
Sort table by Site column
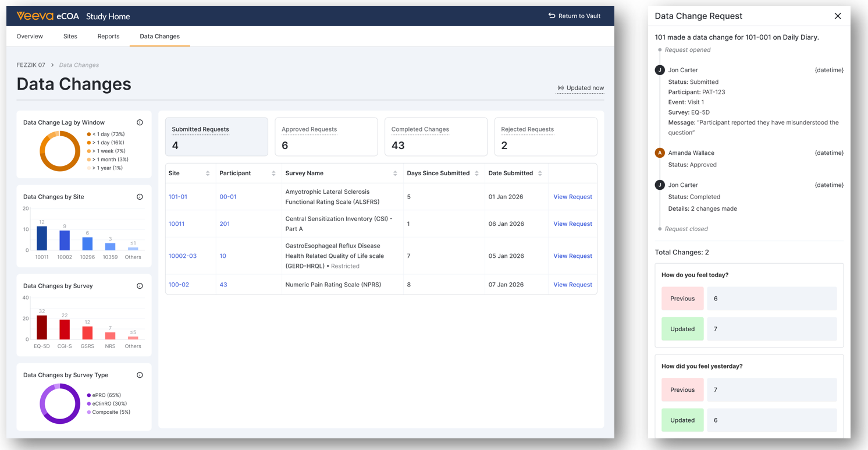208,173
